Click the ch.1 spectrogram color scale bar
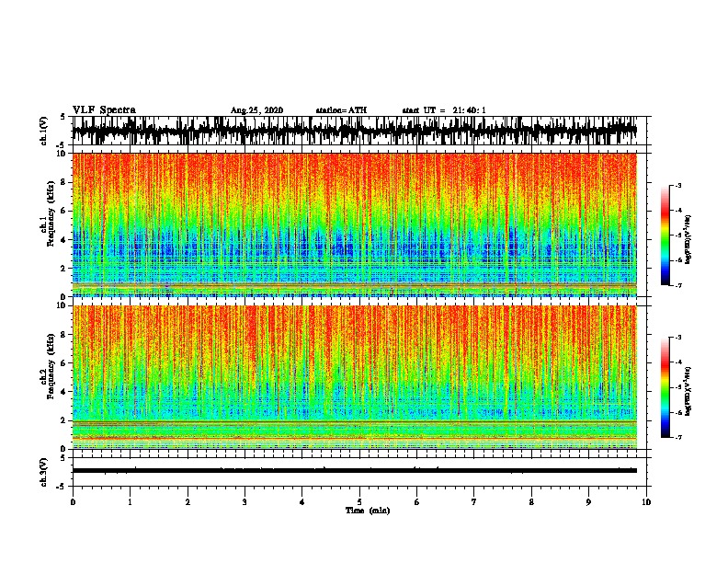The height and width of the screenshot is (563, 728). click(x=665, y=236)
